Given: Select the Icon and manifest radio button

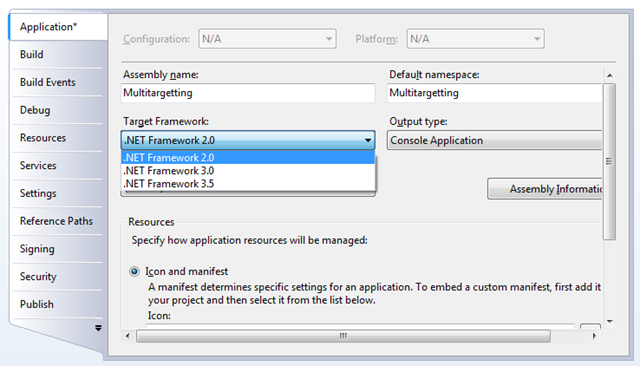Looking at the screenshot, I should click(134, 271).
